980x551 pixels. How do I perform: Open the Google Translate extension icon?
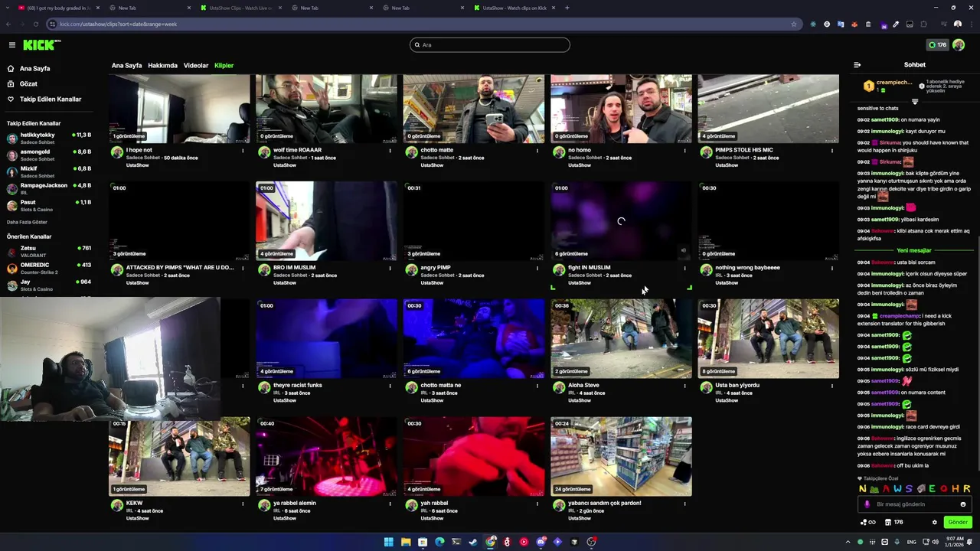pyautogui.click(x=841, y=24)
